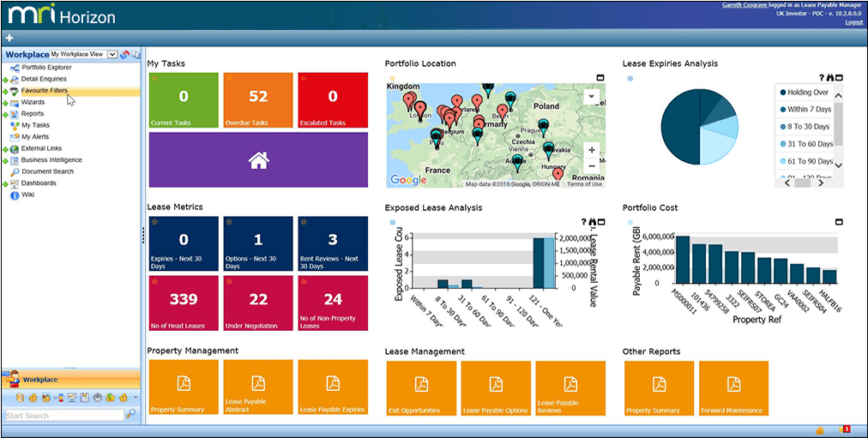
Task: Open the No of Head Leases tile
Action: (184, 303)
